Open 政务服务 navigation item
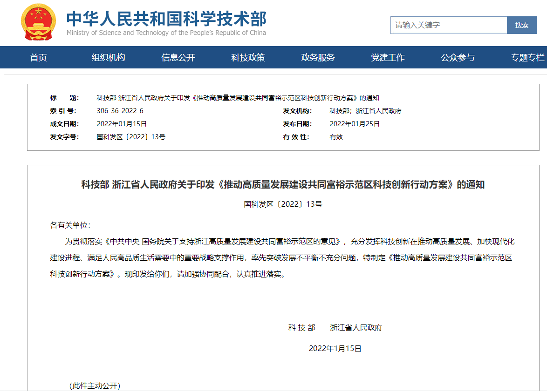 (x=318, y=58)
